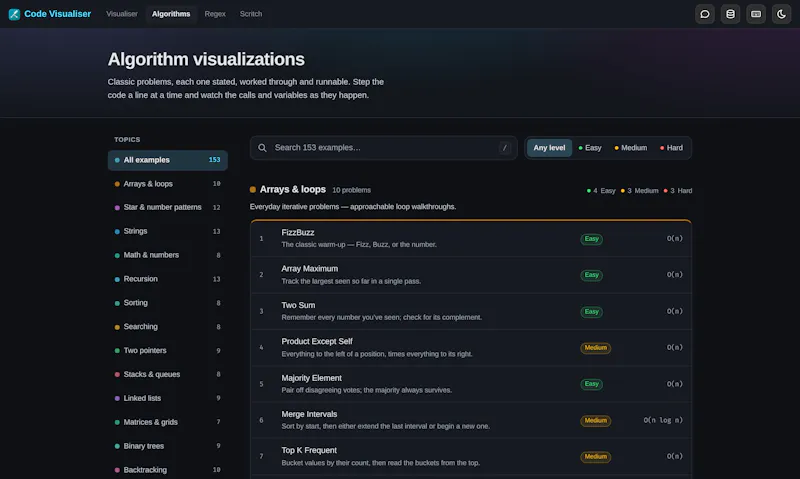This screenshot has height=479, width=800.
Task: Open the chat feedback icon in the header
Action: click(x=705, y=14)
